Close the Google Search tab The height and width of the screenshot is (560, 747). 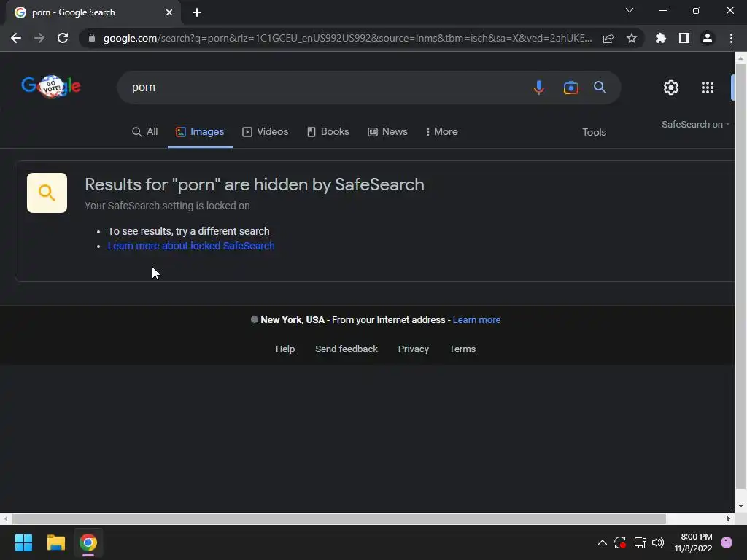click(169, 12)
